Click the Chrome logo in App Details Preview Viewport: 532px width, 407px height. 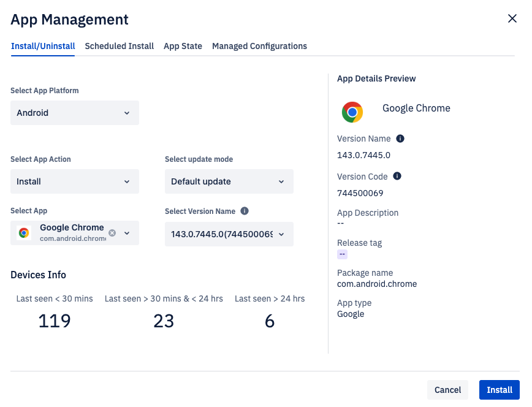point(352,112)
